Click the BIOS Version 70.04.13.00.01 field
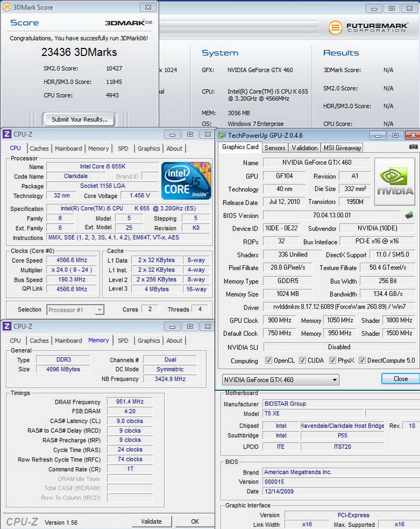 coord(332,215)
